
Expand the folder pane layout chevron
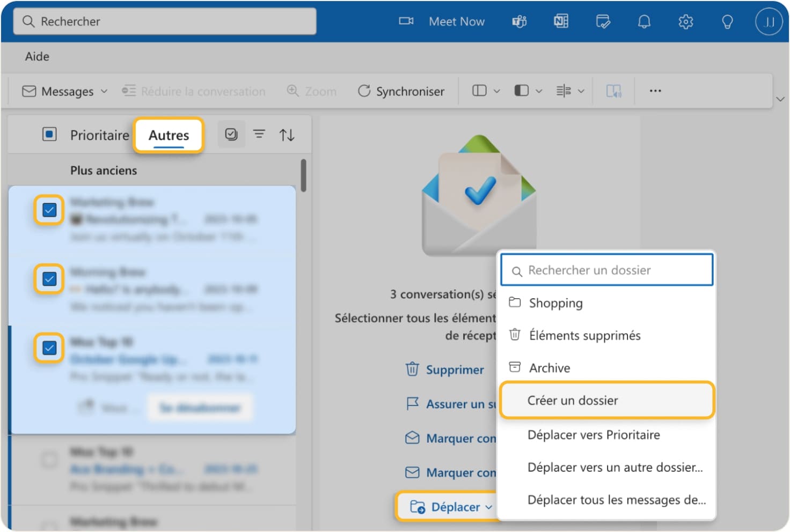496,91
